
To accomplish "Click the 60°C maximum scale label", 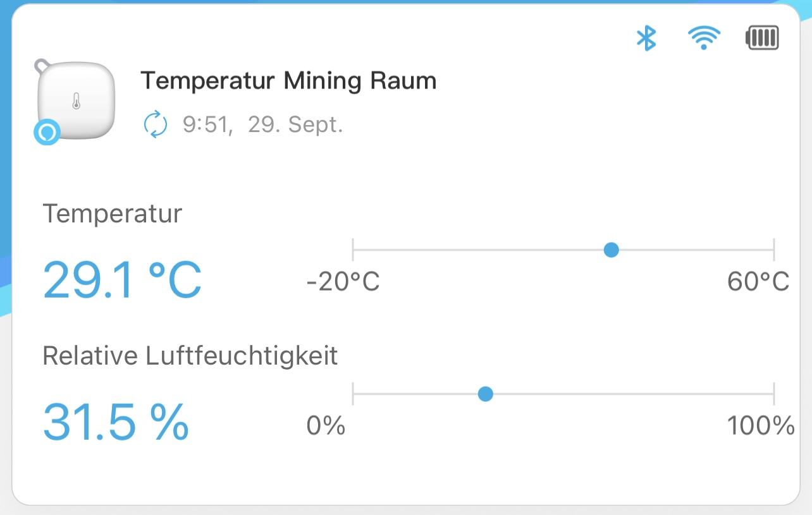I will pos(758,282).
